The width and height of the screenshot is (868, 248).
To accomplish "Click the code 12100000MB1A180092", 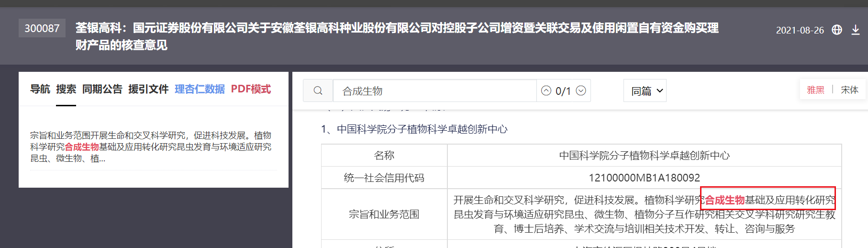I will click(x=644, y=178).
